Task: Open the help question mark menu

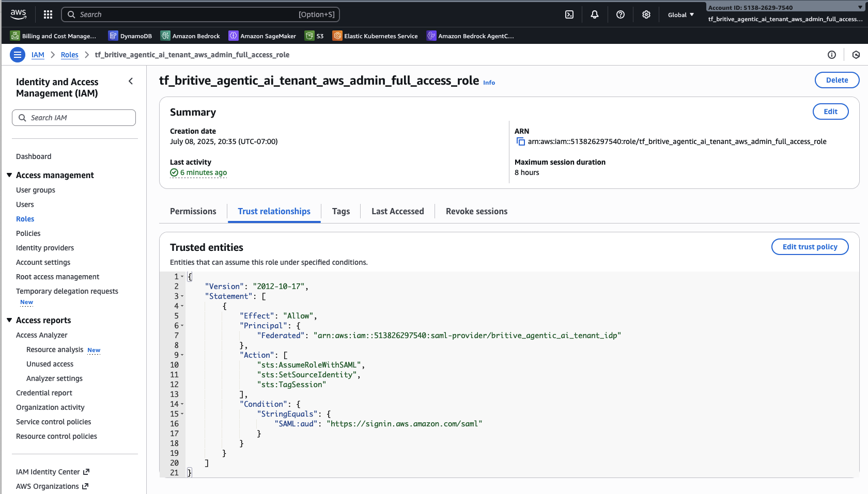Action: pyautogui.click(x=621, y=14)
